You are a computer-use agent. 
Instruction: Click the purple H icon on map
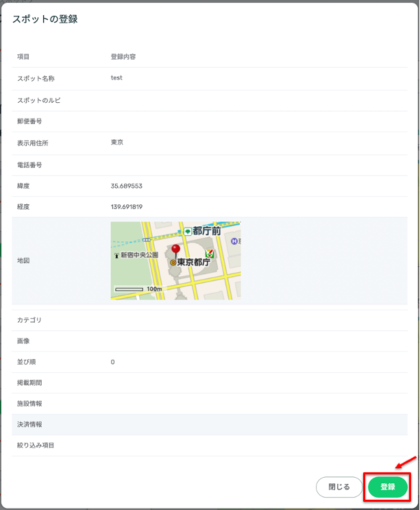pyautogui.click(x=234, y=241)
